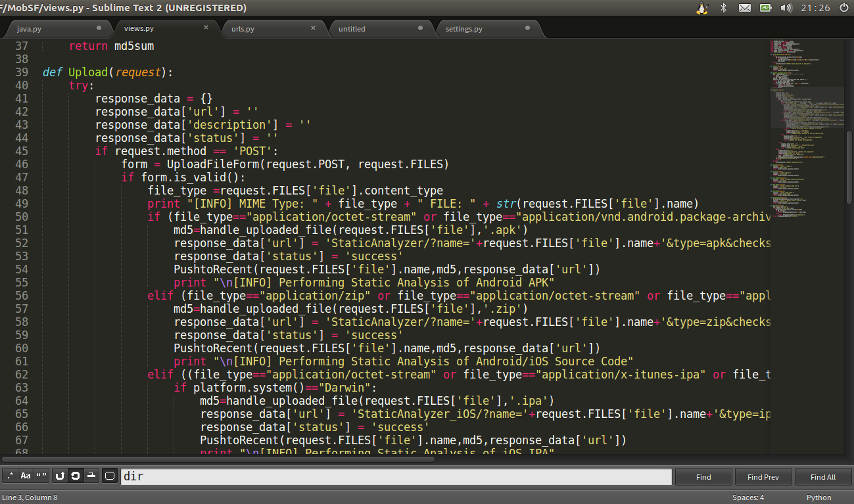Click the Find Prev button

(763, 477)
